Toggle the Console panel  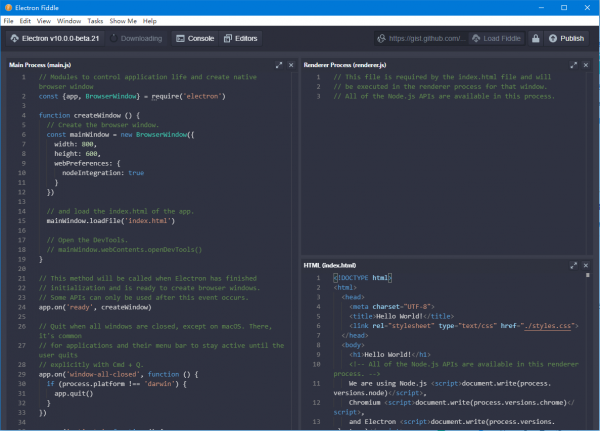point(195,38)
